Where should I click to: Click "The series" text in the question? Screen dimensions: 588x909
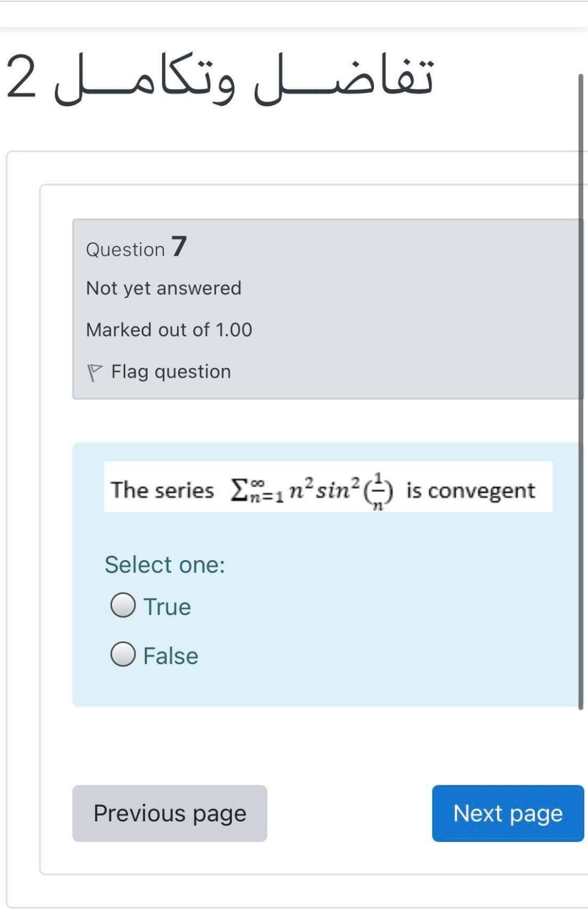[162, 490]
